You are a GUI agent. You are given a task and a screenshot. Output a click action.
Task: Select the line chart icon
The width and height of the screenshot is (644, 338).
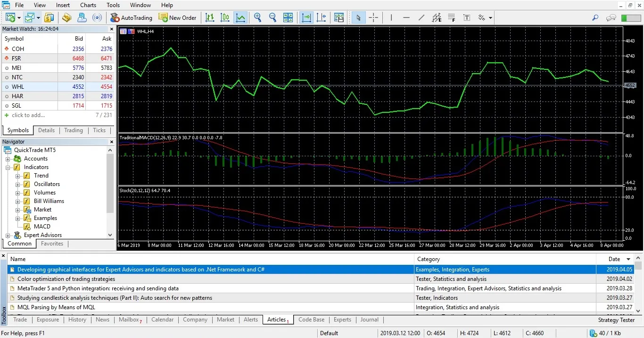point(240,17)
